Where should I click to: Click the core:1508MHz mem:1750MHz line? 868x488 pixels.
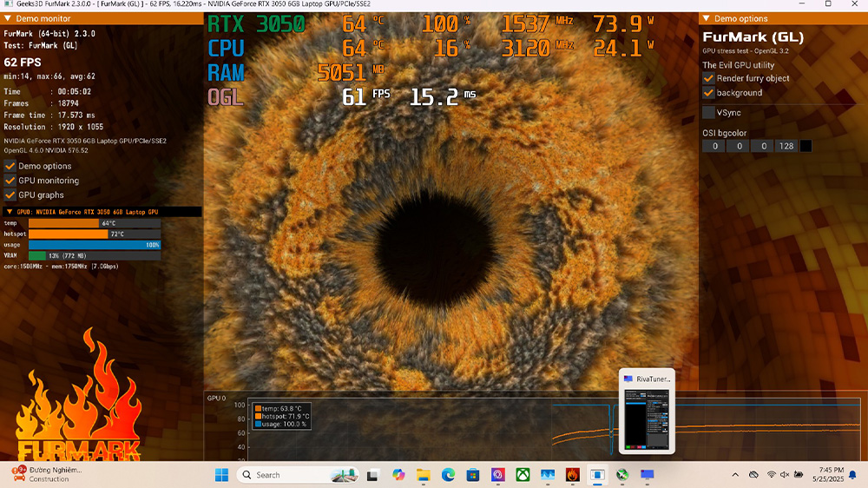pos(62,267)
